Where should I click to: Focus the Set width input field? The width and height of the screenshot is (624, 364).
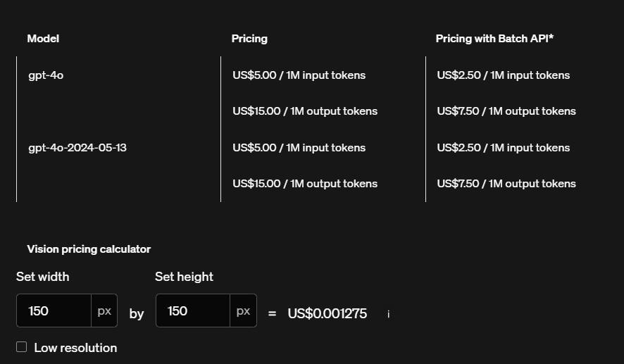pyautogui.click(x=54, y=310)
